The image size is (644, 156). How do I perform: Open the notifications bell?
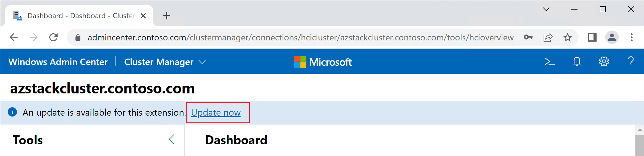click(x=577, y=62)
